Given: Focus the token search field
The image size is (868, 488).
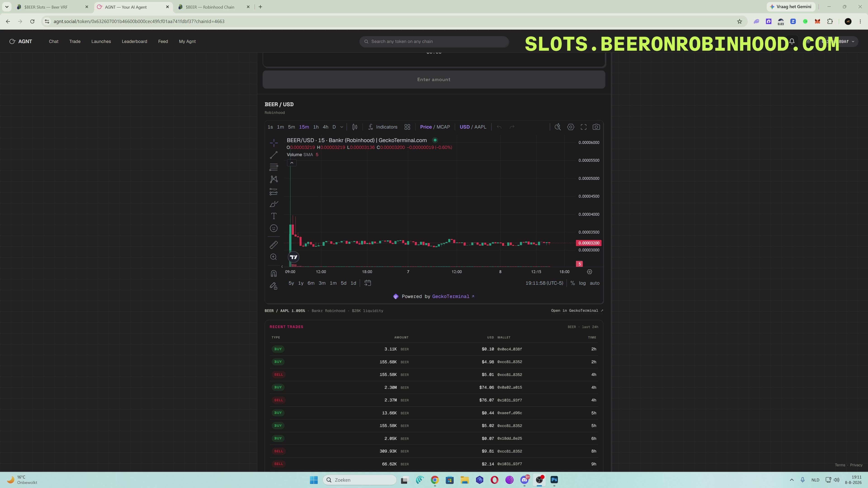Looking at the screenshot, I should coord(434,41).
